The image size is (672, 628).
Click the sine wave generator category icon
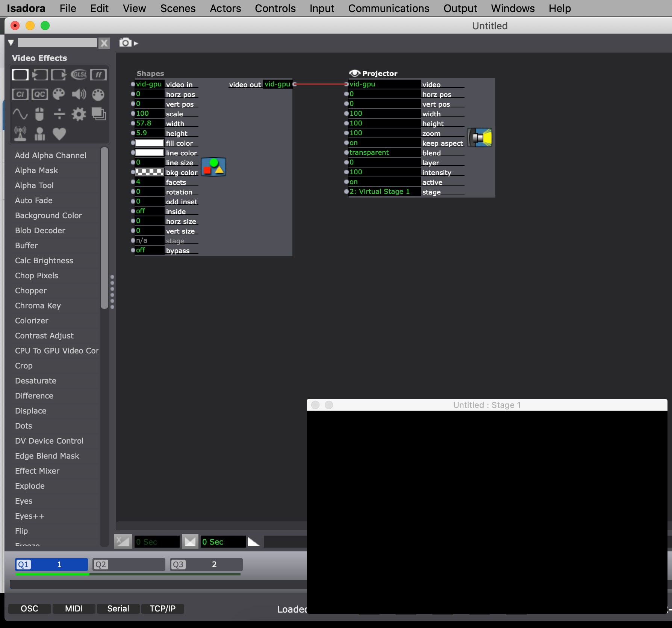(20, 114)
